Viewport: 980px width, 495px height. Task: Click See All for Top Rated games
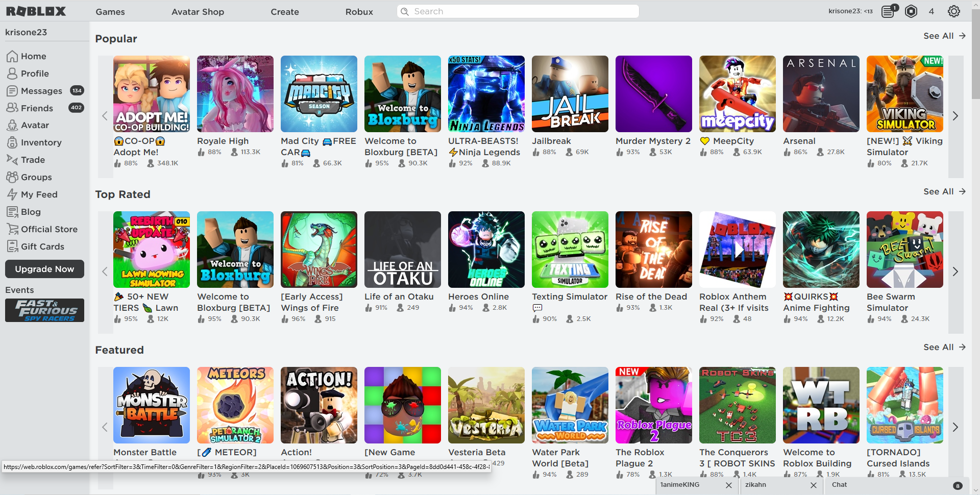(944, 191)
